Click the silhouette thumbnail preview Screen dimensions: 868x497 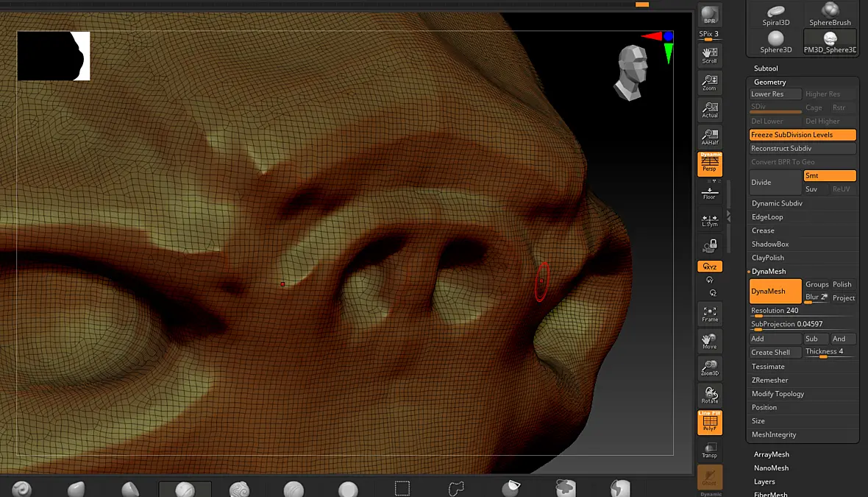point(54,56)
